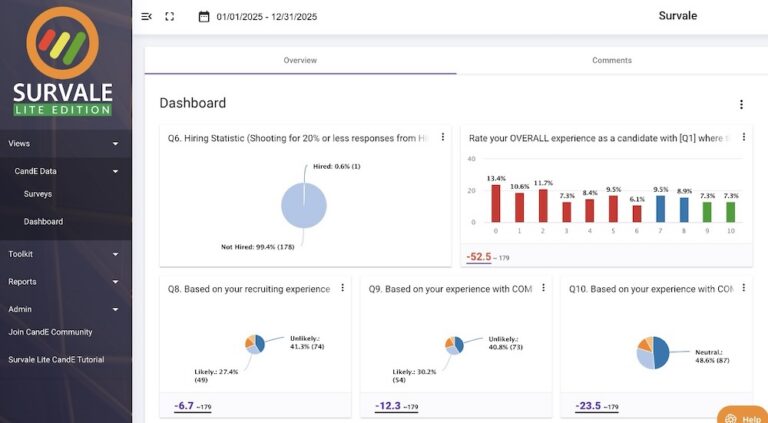Click the date range 01/01/2025 - 12/31/2025
The height and width of the screenshot is (423, 768).
click(x=267, y=16)
